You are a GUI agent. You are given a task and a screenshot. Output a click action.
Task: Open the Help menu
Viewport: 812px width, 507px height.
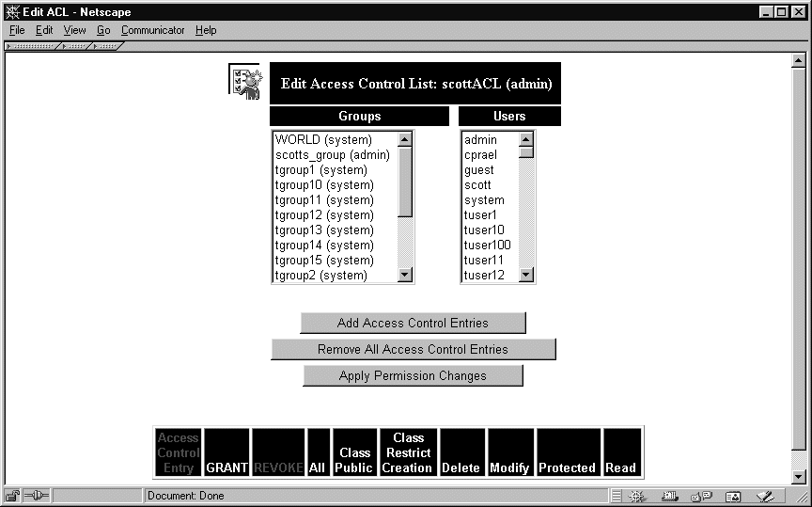pos(206,30)
